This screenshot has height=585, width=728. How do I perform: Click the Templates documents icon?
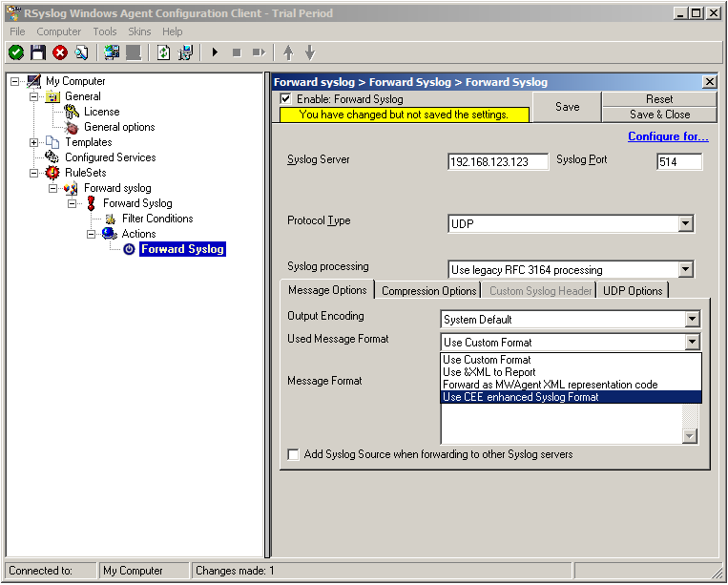(52, 142)
